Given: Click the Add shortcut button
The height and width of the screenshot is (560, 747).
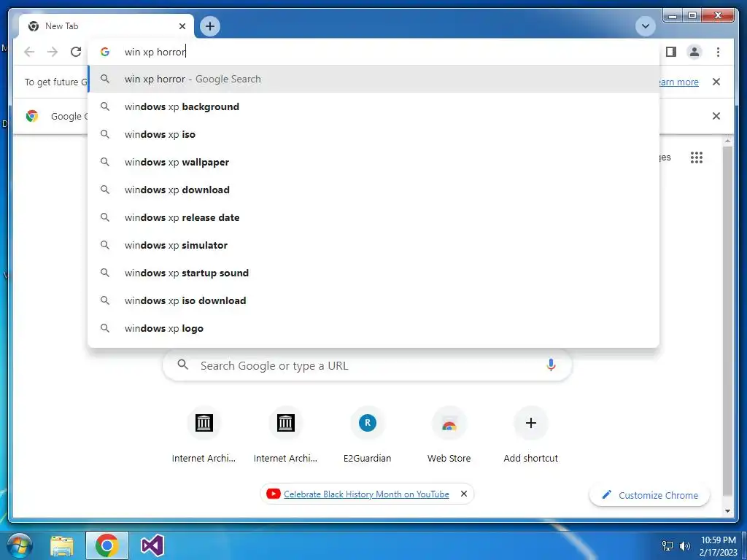Looking at the screenshot, I should 531,435.
